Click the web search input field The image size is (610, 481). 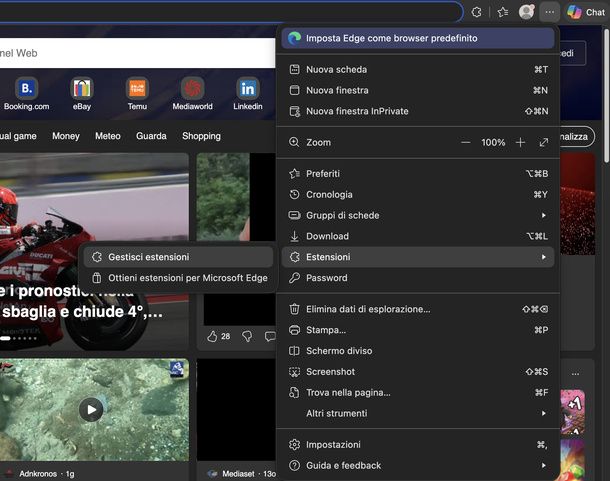coord(137,53)
